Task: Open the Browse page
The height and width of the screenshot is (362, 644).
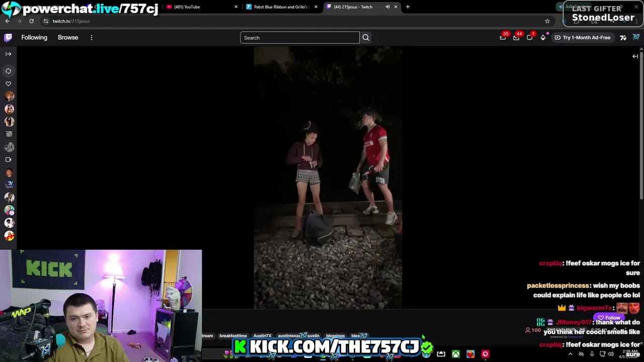Action: 68,38
